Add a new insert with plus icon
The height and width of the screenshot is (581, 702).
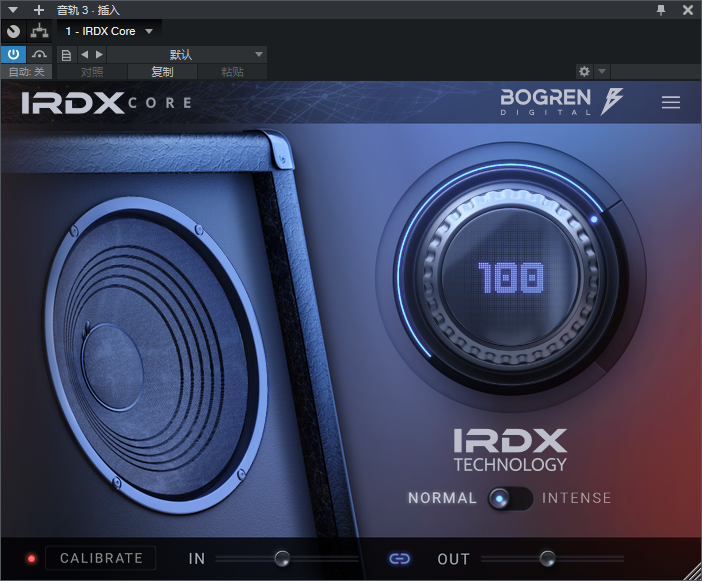click(x=39, y=9)
